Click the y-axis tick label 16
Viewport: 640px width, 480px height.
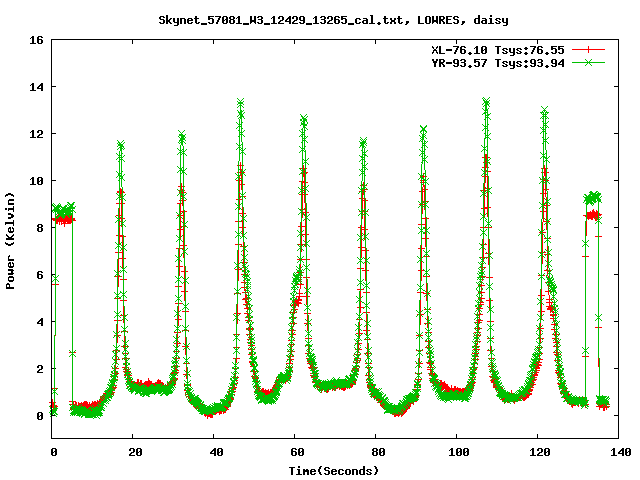pos(36,40)
